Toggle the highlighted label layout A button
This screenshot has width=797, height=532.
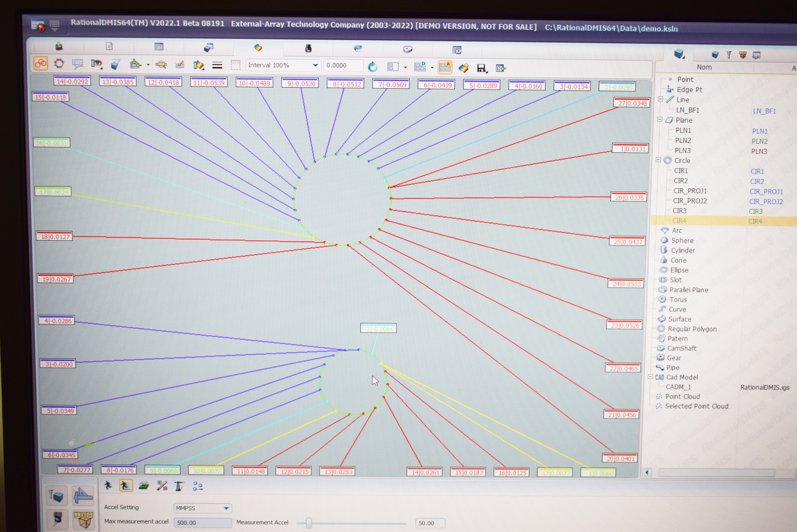(x=445, y=67)
